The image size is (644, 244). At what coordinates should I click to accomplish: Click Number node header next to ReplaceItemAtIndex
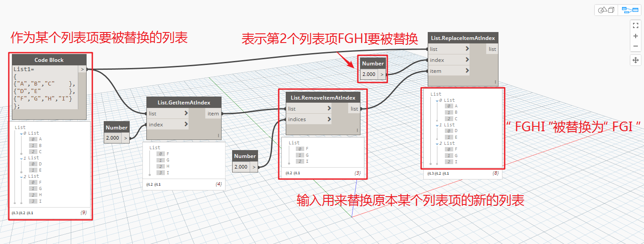[x=373, y=64]
